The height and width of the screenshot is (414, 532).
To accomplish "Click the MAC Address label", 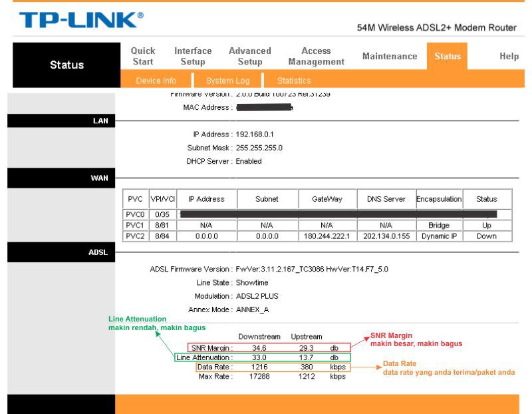I will pos(207,107).
